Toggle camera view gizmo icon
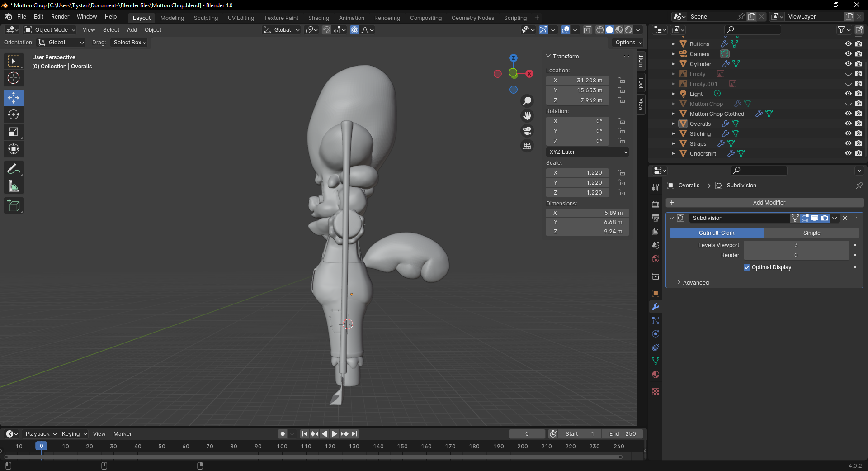Screen dimensions: 868x471 (x=527, y=131)
